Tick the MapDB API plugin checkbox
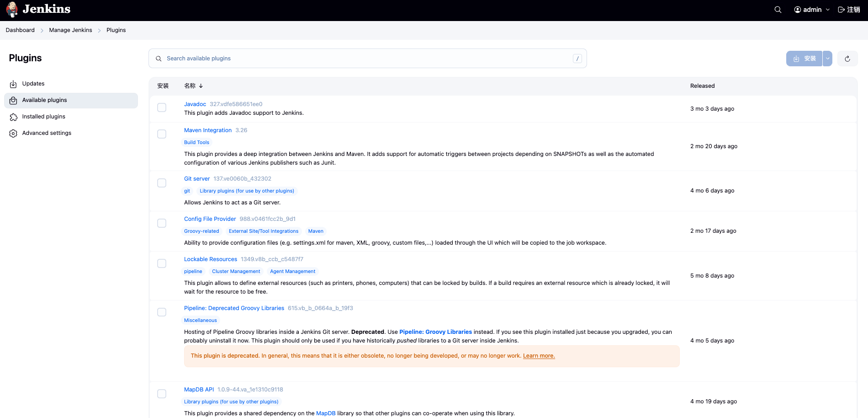 tap(162, 394)
